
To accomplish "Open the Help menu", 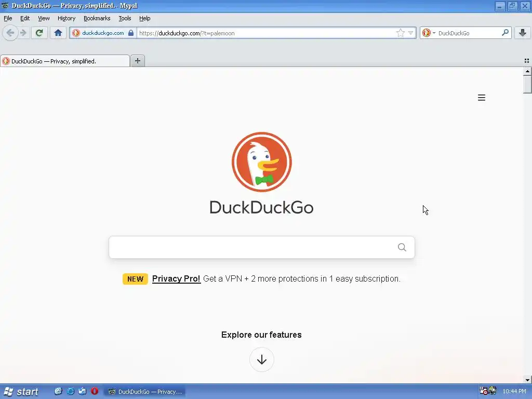I will pos(144,18).
